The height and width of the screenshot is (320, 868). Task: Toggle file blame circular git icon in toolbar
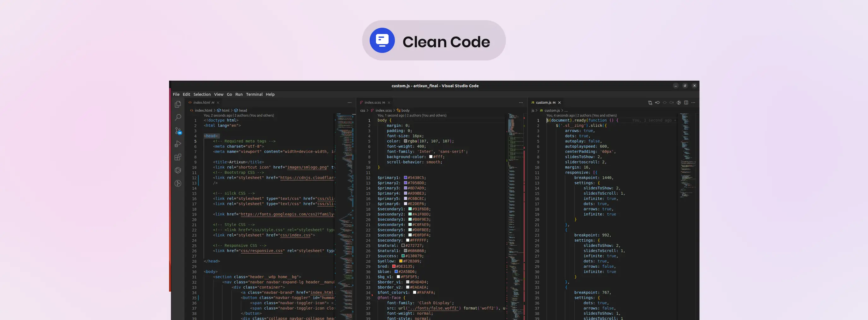(679, 103)
